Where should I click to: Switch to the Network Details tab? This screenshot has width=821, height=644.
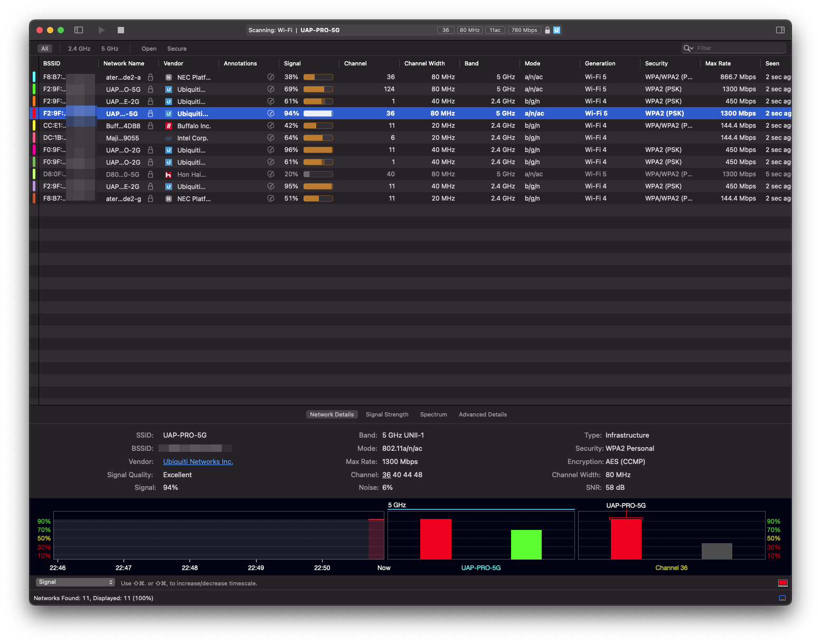coord(332,414)
